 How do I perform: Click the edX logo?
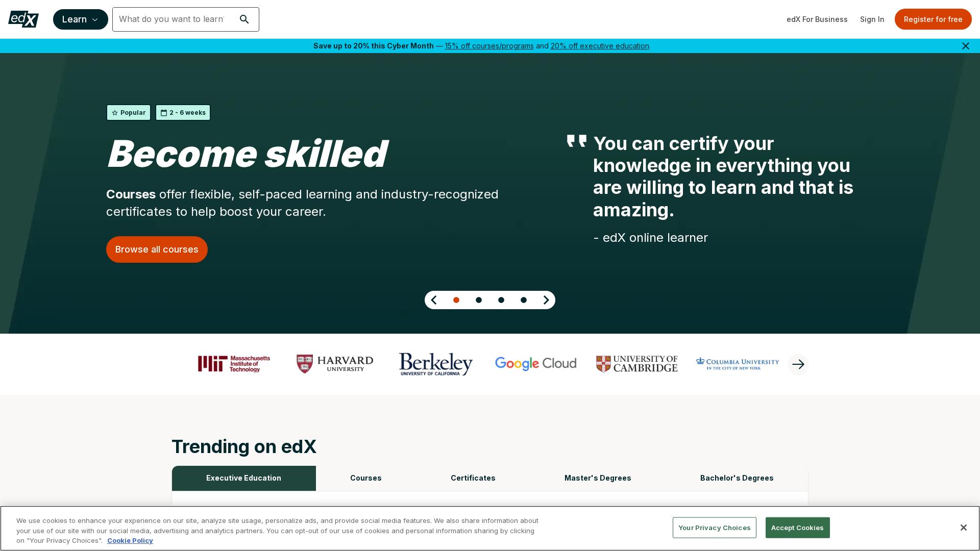23,19
